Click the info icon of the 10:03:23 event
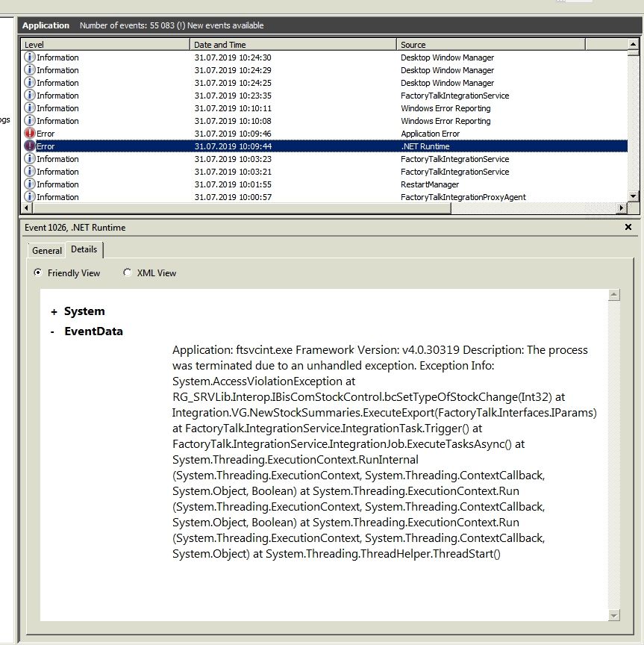 coord(30,159)
